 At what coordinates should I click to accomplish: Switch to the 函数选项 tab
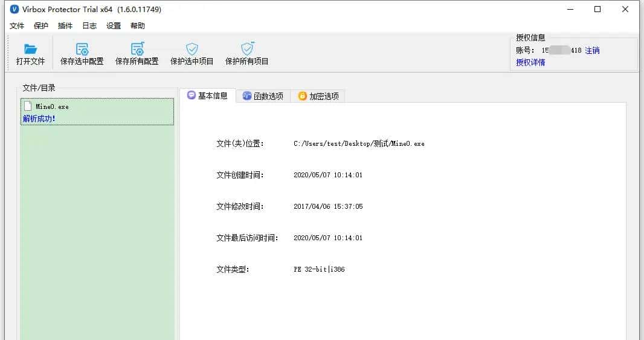[x=263, y=96]
